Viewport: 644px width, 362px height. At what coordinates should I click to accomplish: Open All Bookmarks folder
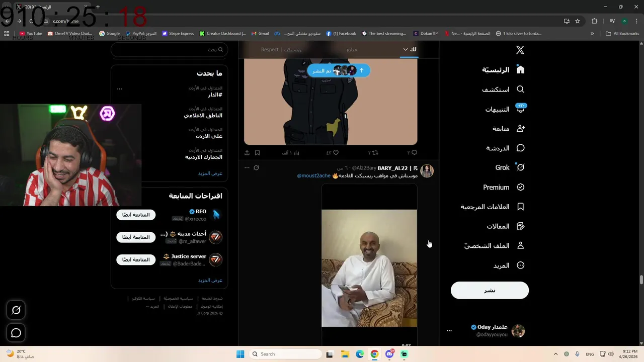point(622,34)
